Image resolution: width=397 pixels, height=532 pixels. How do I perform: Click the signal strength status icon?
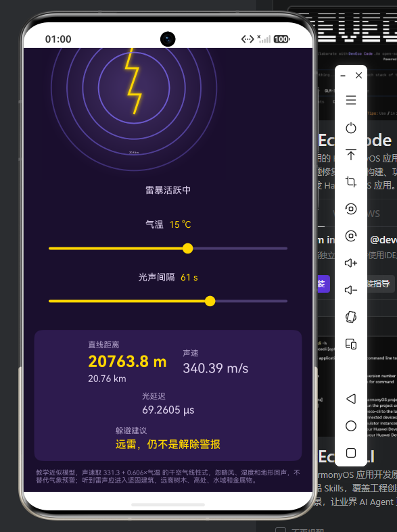click(264, 39)
